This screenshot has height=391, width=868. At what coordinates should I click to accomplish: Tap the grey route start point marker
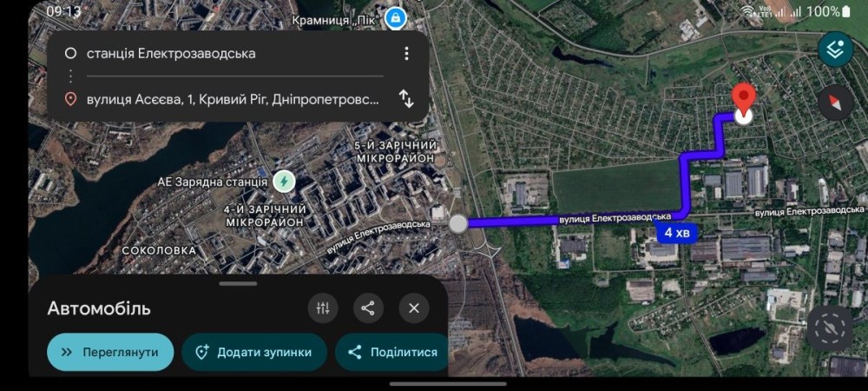point(458,223)
